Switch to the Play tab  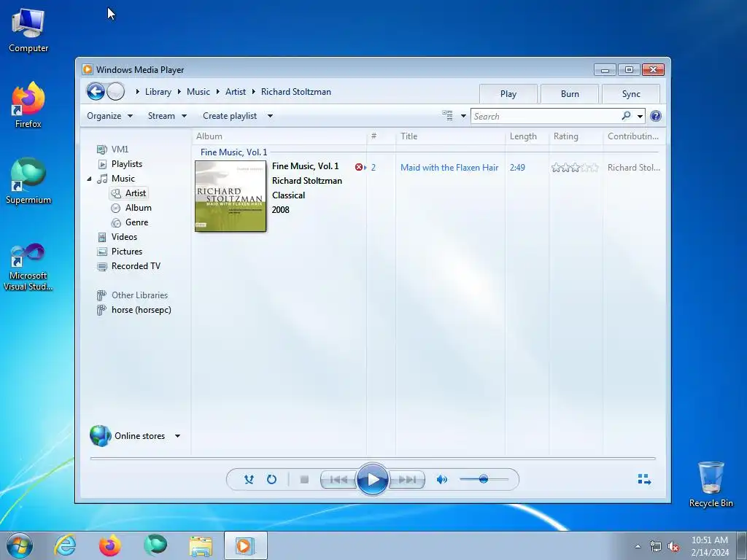508,94
